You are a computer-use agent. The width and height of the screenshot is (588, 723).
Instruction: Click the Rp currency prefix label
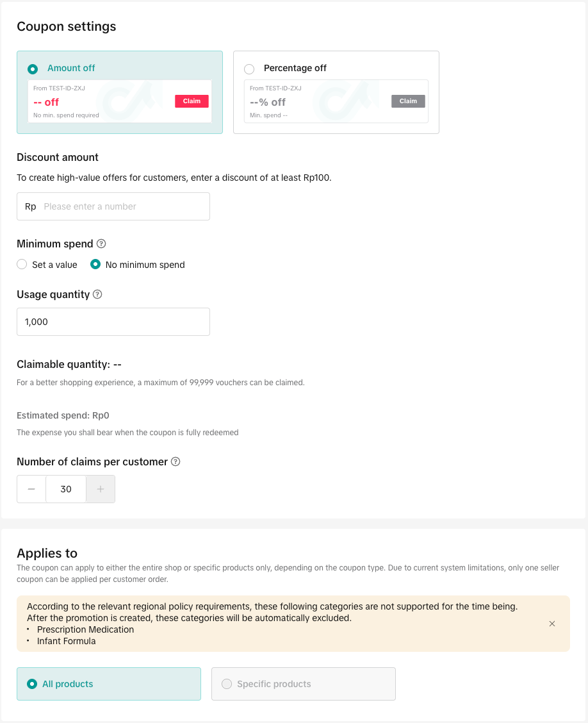[30, 206]
